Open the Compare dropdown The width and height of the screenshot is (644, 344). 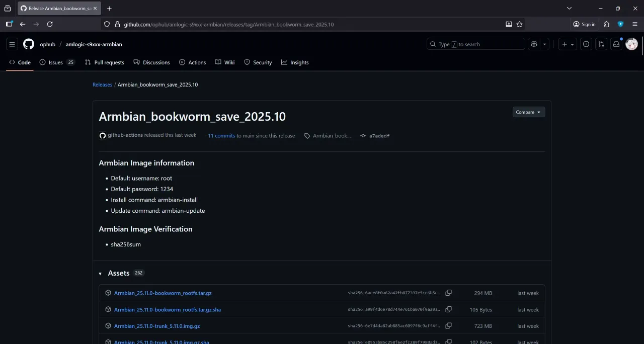[529, 112]
